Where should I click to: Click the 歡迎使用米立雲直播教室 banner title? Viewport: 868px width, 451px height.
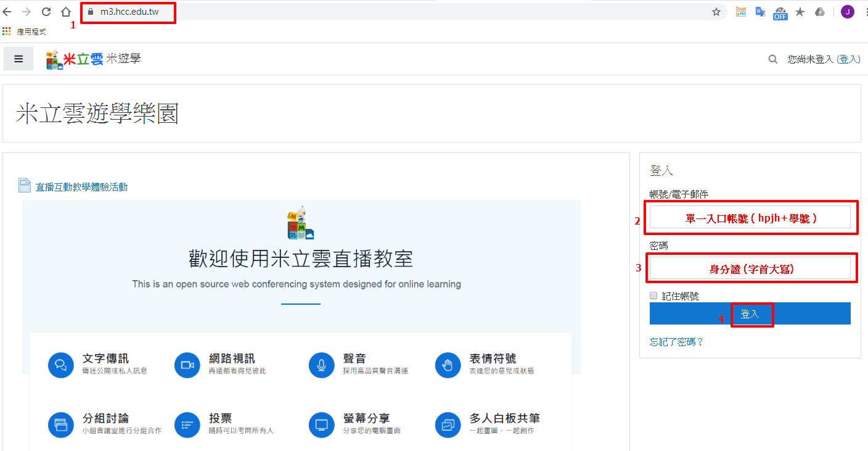[x=301, y=259]
